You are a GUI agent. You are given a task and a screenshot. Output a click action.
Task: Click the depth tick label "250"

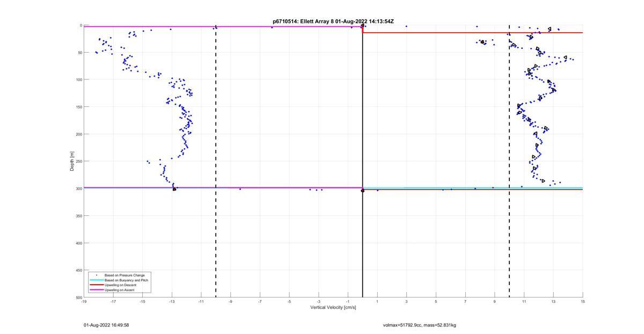tap(79, 161)
